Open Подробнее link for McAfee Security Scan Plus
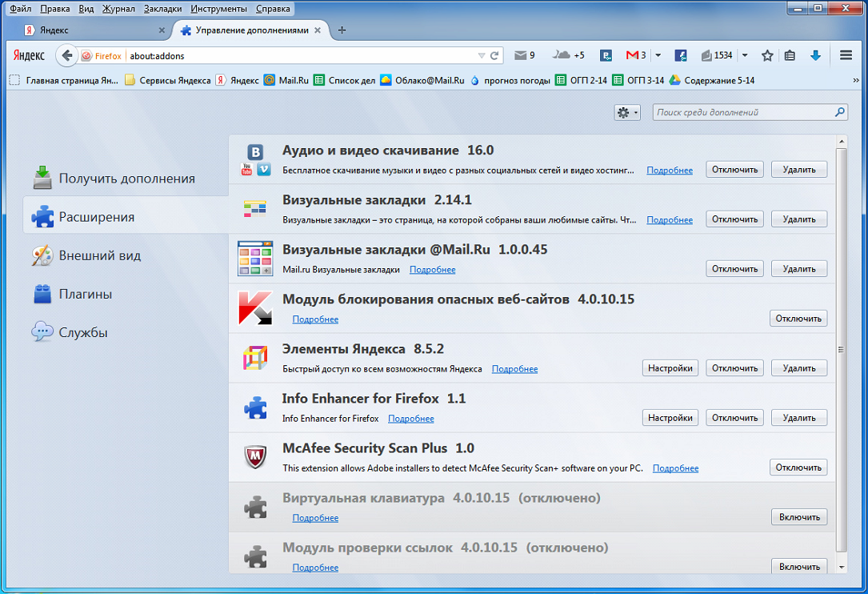The image size is (868, 594). pos(675,468)
